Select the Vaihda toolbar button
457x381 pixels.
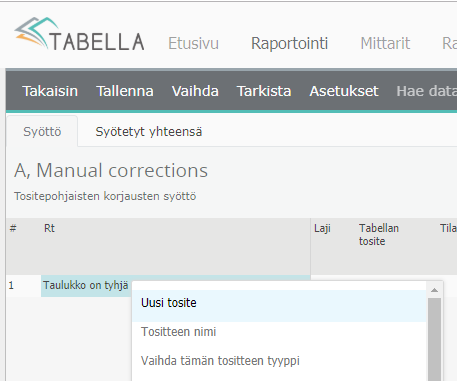coord(195,91)
